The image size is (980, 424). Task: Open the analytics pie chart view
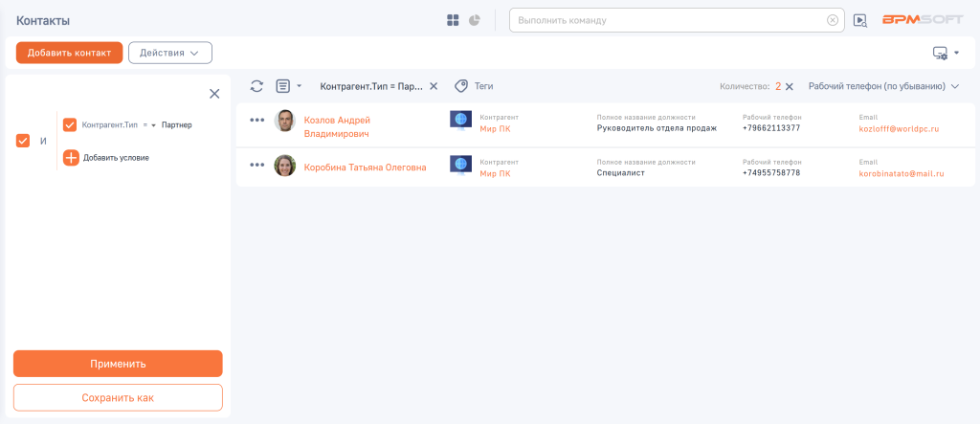coord(474,20)
